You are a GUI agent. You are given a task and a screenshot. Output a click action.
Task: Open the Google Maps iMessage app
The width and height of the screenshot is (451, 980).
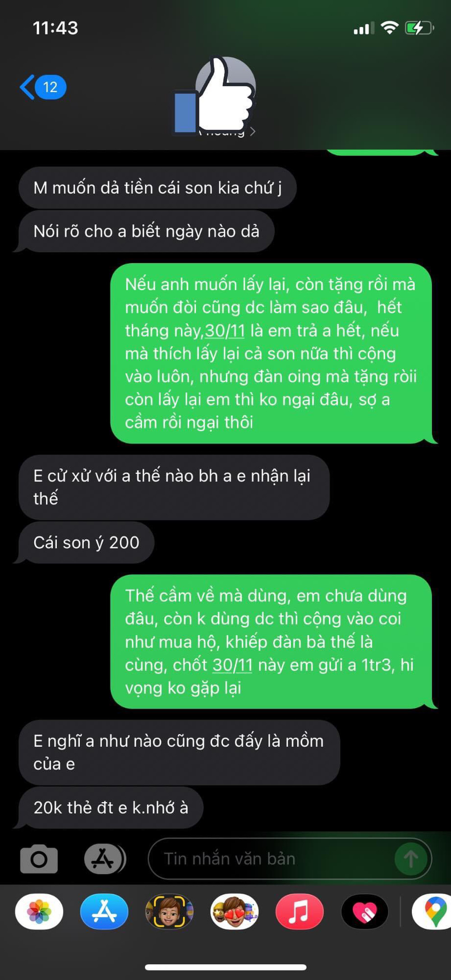point(432,911)
